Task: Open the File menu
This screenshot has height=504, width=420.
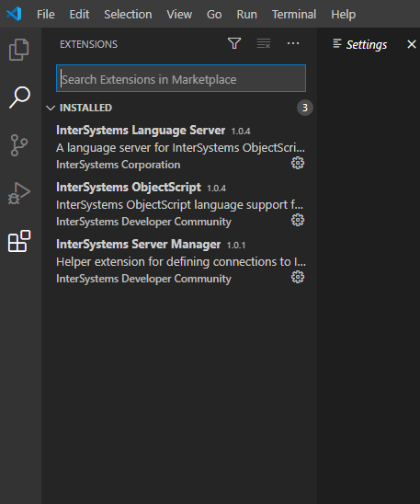Action: [46, 15]
